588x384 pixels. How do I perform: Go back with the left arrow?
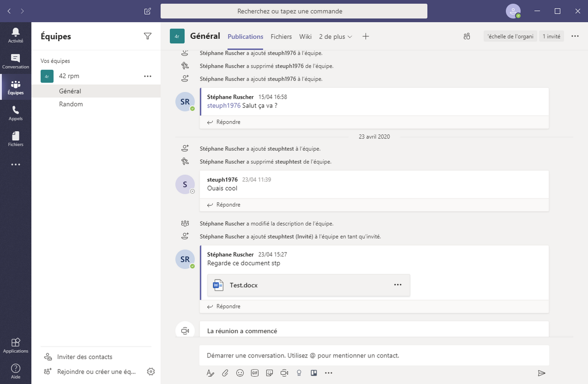(x=10, y=11)
